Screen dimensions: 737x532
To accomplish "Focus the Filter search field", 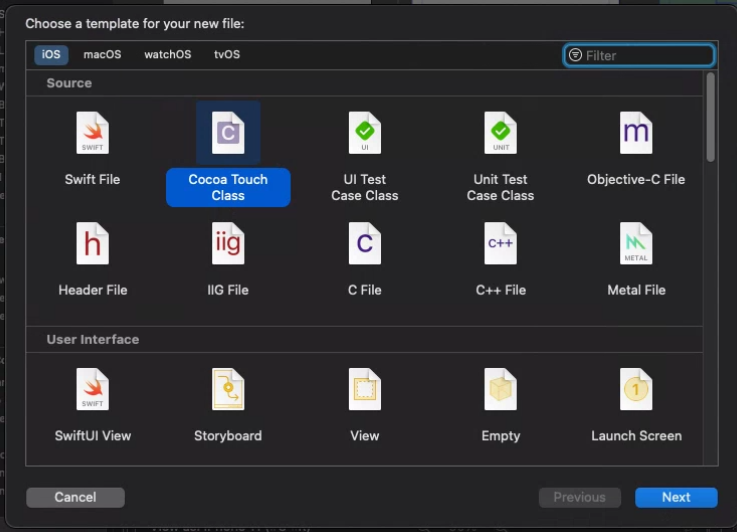I will click(639, 55).
